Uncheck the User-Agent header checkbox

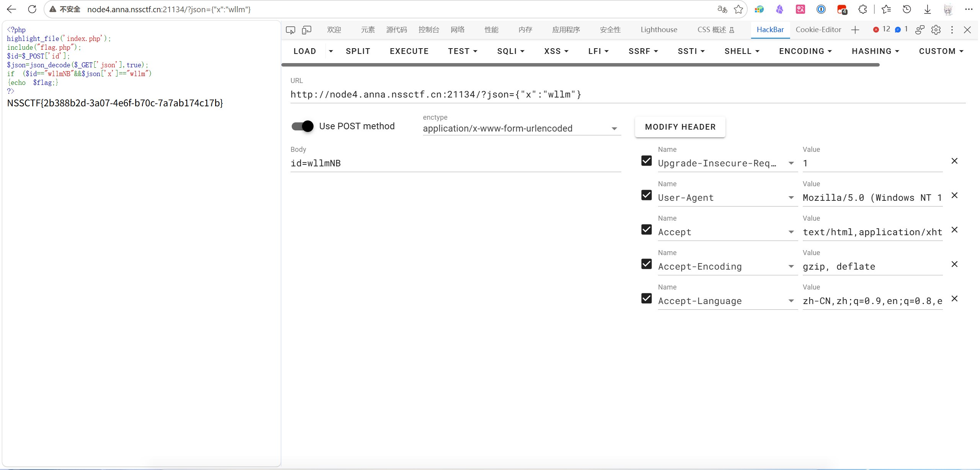[x=647, y=195]
